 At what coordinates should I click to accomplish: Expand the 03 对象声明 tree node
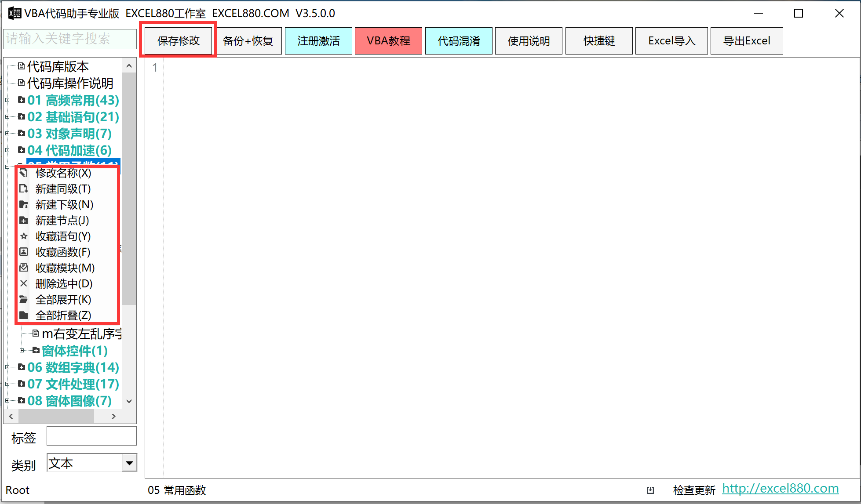7,134
